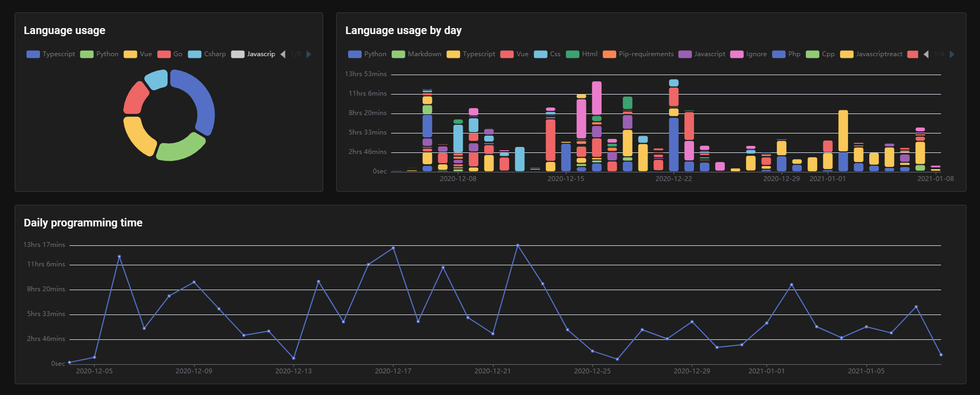The image size is (980, 395).
Task: Toggle Php series in by-day legend
Action: (x=786, y=54)
